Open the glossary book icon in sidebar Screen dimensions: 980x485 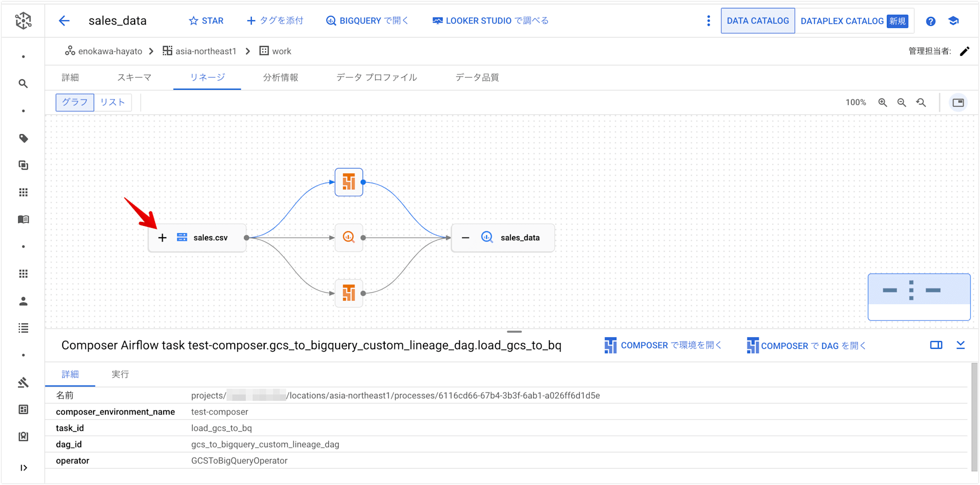(23, 219)
